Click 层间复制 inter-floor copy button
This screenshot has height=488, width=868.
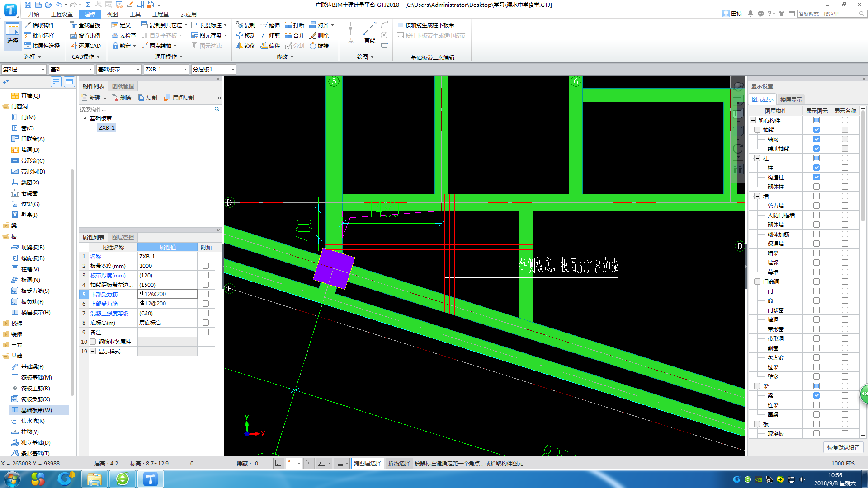[x=179, y=98]
